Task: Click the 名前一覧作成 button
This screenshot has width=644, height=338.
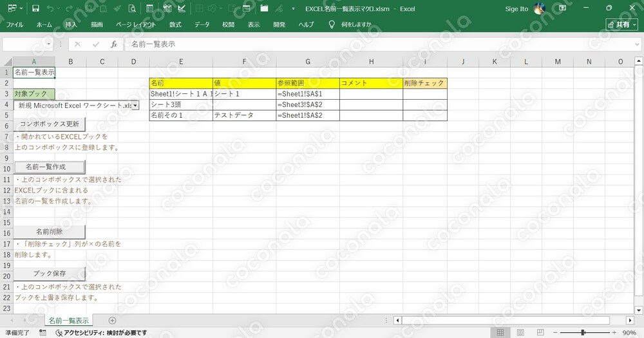Action: [x=50, y=167]
